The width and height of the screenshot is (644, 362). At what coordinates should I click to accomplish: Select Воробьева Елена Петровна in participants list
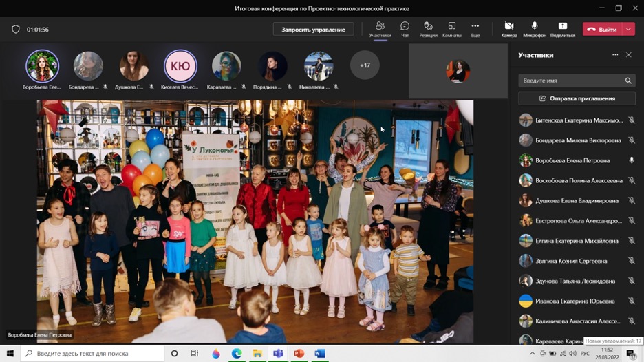(x=572, y=160)
